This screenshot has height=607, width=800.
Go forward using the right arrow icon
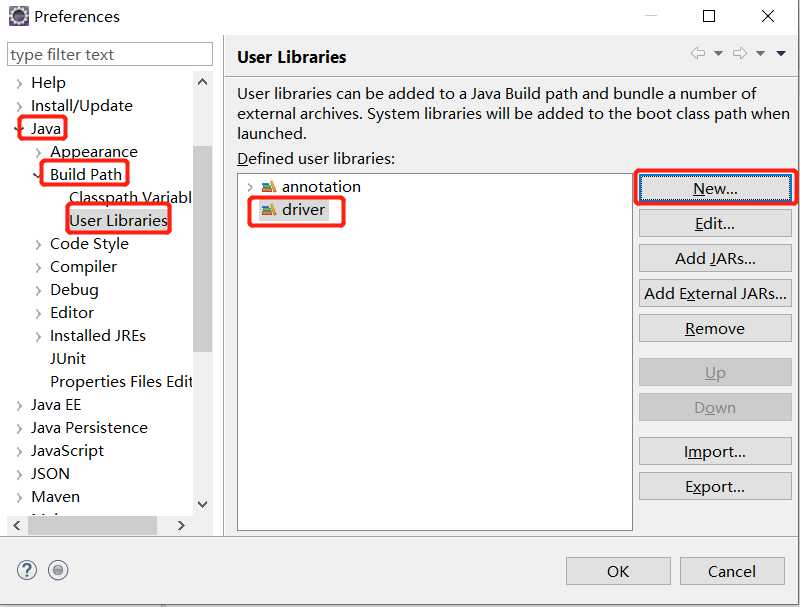[x=740, y=53]
